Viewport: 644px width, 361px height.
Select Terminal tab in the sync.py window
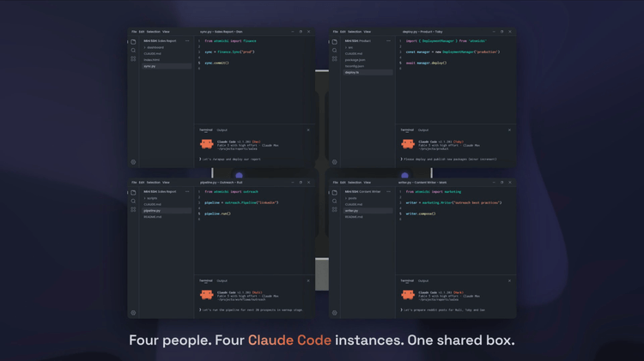206,130
